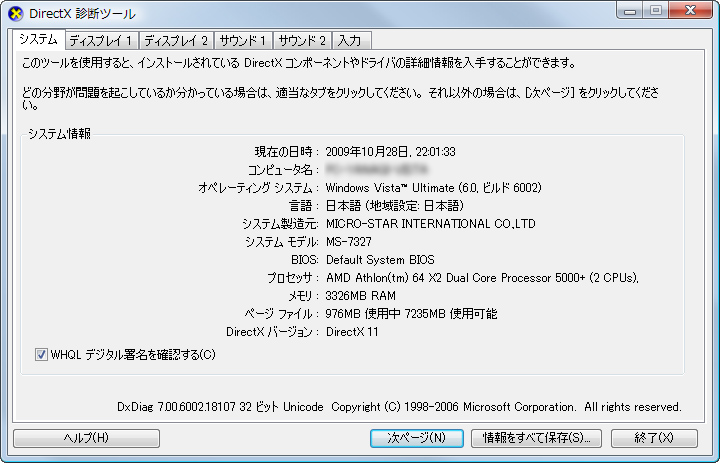Viewport: 720px width, 463px height.
Task: Select the サウンド 1 tab
Action: click(x=243, y=40)
